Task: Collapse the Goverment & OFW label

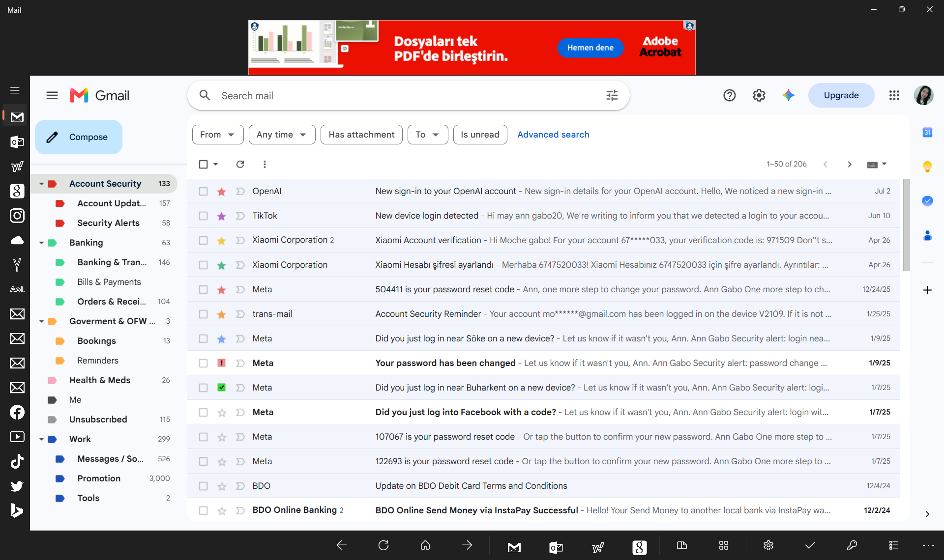Action: click(x=41, y=321)
